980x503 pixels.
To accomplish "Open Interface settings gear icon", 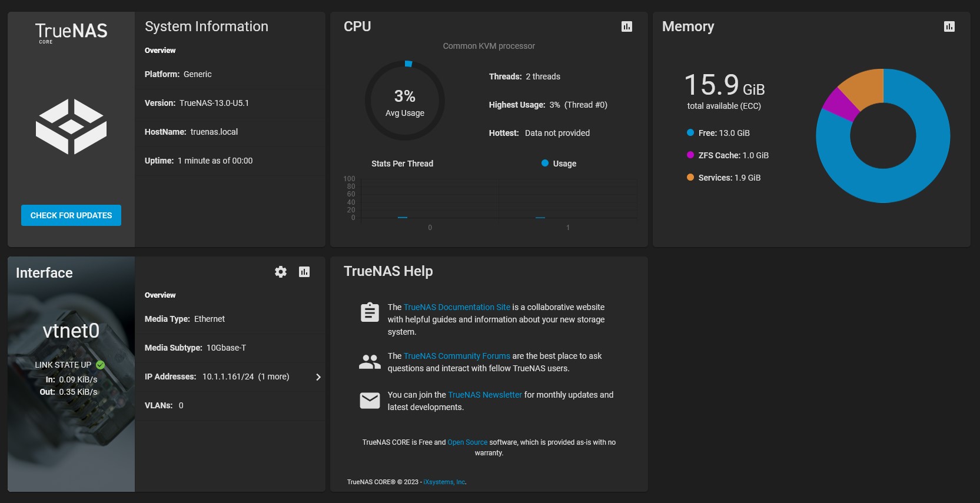I will 281,272.
